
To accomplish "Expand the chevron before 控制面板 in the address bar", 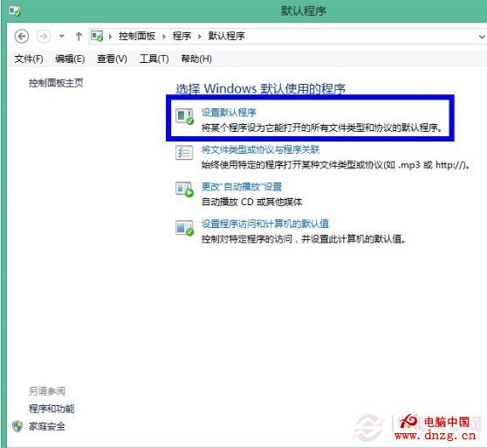I will click(110, 37).
